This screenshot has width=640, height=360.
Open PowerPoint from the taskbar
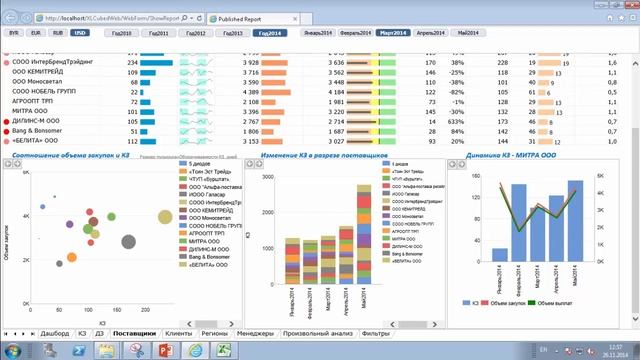[165, 351]
